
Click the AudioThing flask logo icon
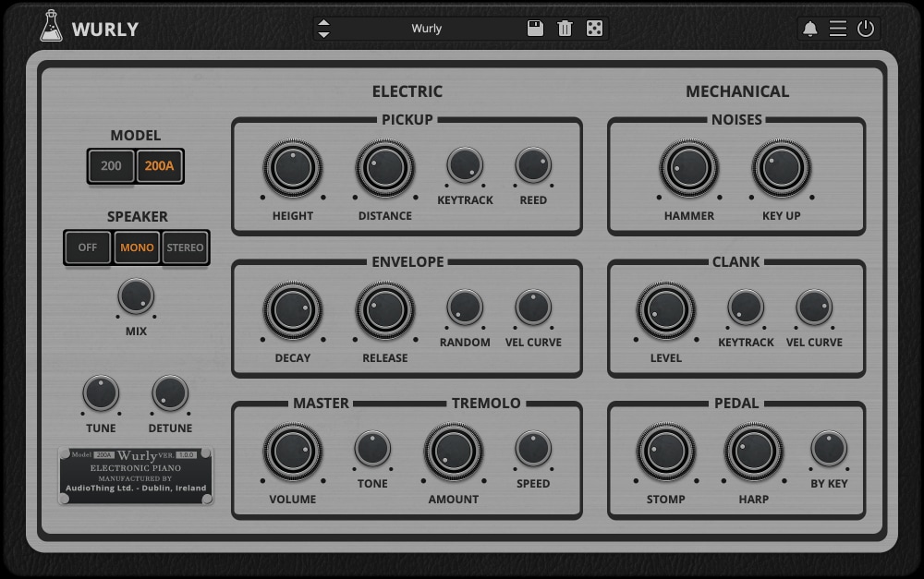(x=51, y=26)
